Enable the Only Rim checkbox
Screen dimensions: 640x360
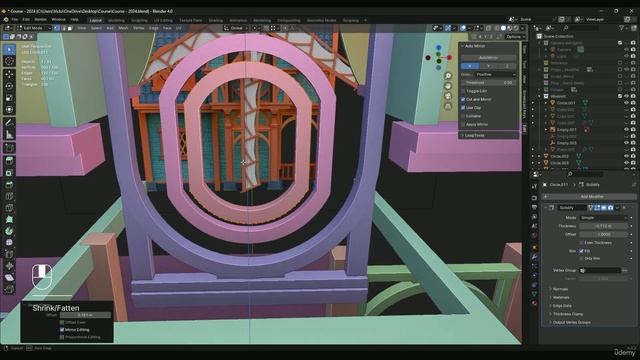581,258
